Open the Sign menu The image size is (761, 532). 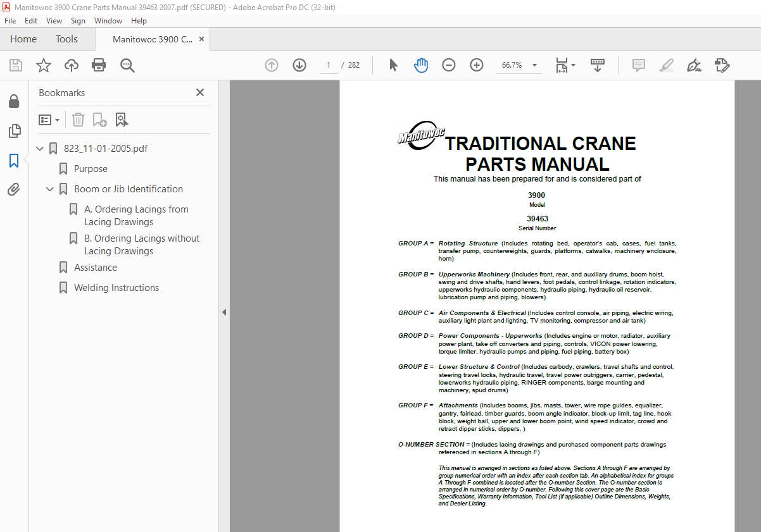click(x=78, y=21)
